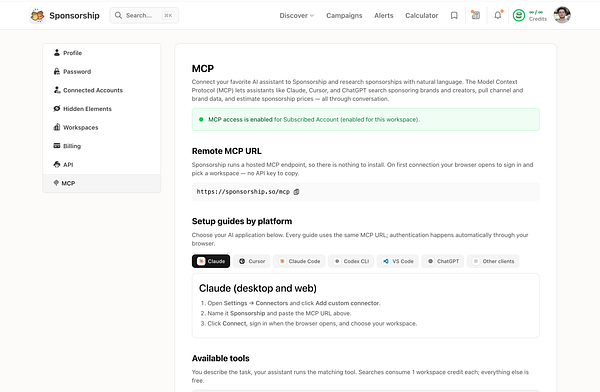Open Billing settings label

[x=72, y=146]
